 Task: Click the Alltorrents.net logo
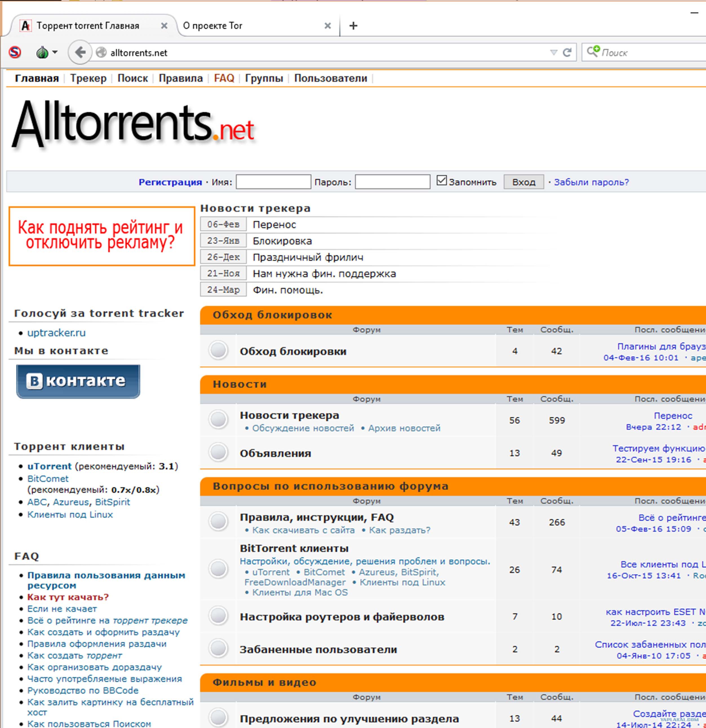(134, 124)
